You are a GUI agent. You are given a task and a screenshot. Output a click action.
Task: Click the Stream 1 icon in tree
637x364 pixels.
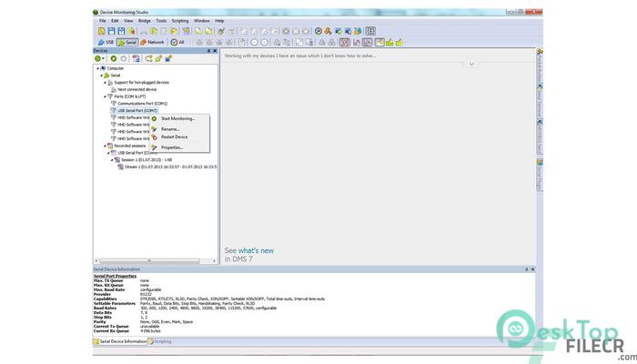click(121, 167)
